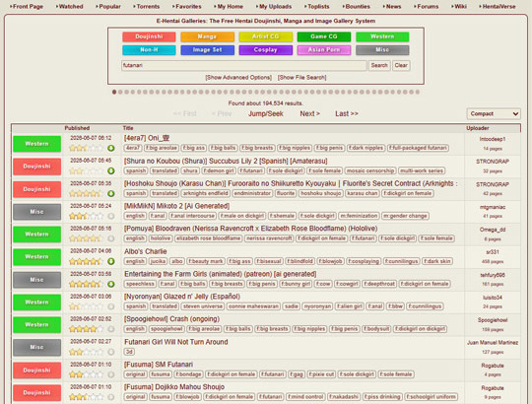Go to the Forums menu item
This screenshot has height=404, width=532.
[427, 7]
